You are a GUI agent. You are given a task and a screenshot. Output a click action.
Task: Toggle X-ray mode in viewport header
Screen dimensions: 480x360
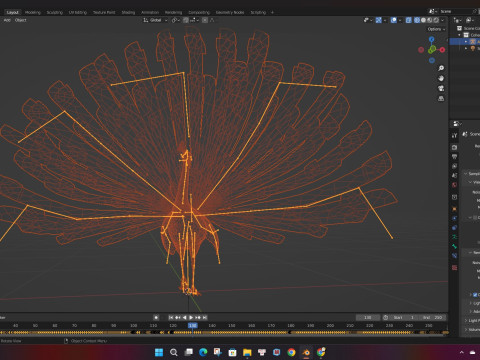pyautogui.click(x=409, y=20)
